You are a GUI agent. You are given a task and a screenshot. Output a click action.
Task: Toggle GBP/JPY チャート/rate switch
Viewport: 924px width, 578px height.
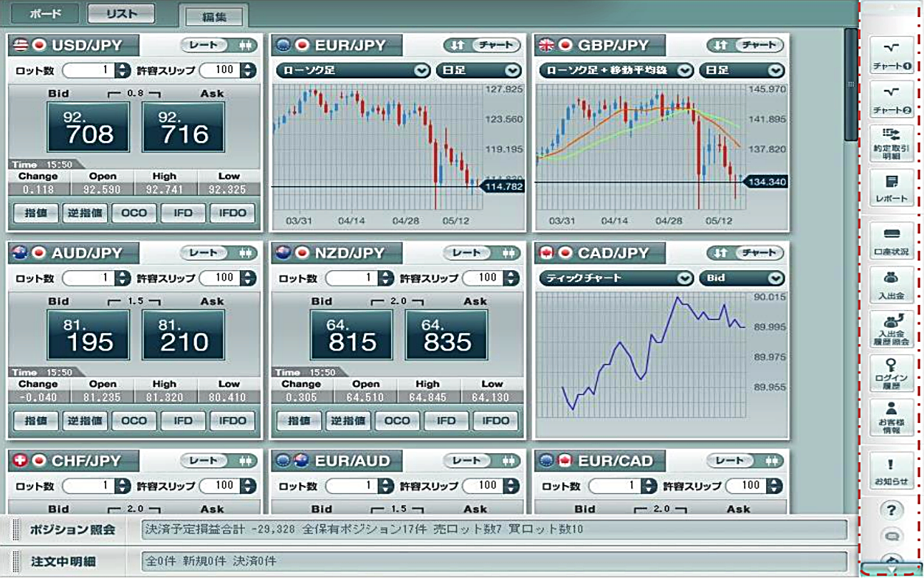745,45
